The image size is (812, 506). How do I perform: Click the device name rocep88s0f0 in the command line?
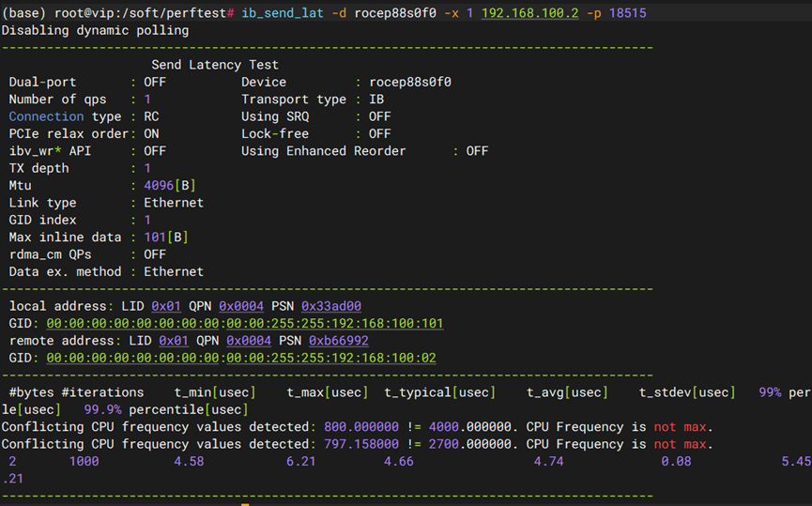tap(395, 13)
